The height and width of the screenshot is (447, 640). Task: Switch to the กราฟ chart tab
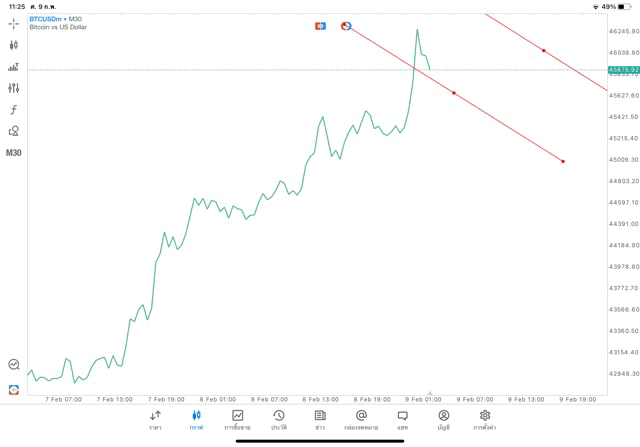197,419
